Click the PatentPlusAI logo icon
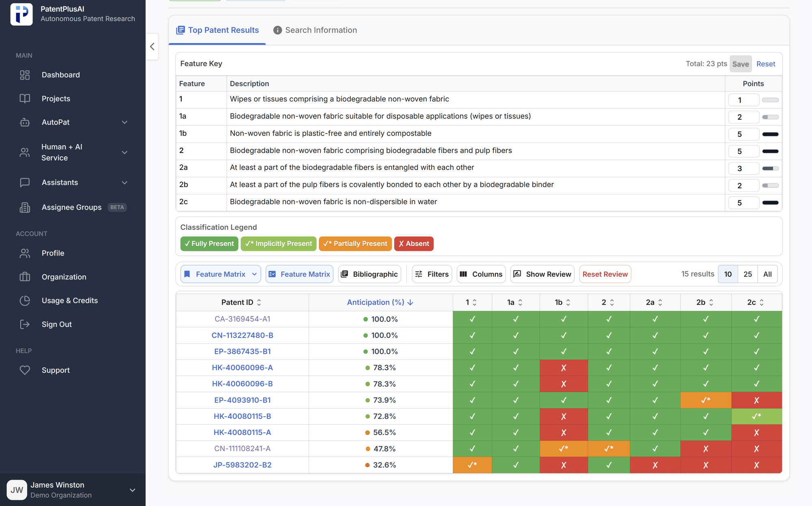 (x=22, y=14)
